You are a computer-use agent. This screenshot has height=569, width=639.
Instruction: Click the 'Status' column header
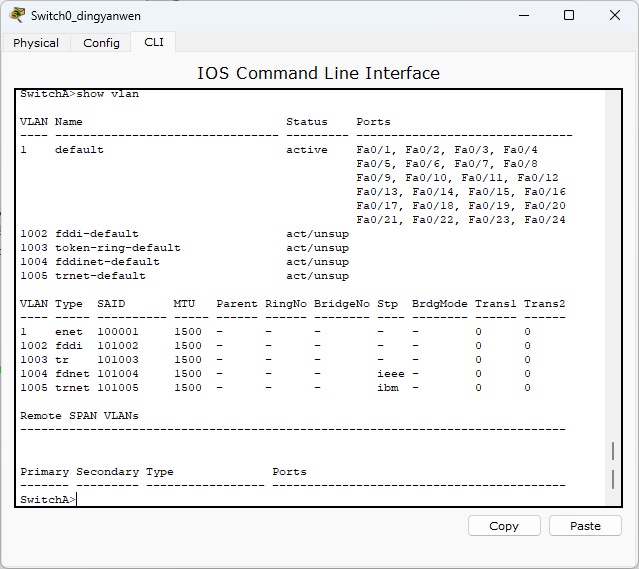point(307,122)
